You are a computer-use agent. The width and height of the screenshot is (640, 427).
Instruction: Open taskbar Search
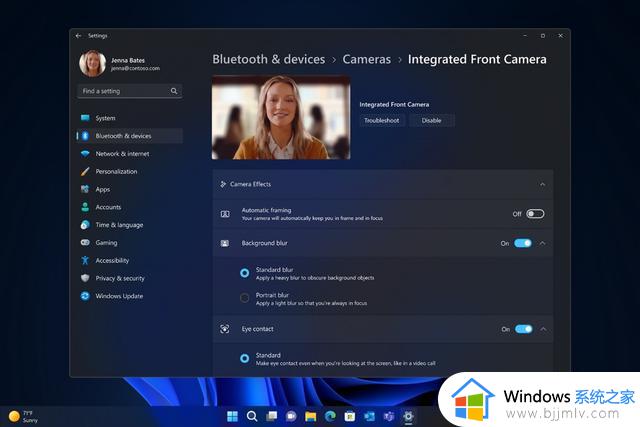point(252,416)
